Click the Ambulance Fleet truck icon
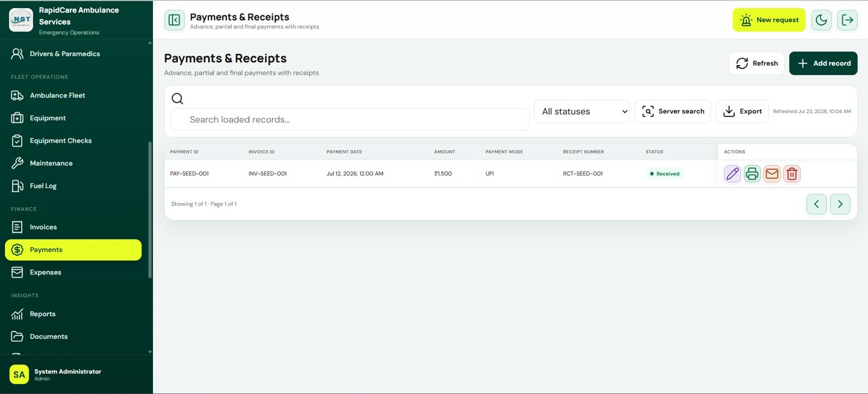868x394 pixels. (x=17, y=96)
